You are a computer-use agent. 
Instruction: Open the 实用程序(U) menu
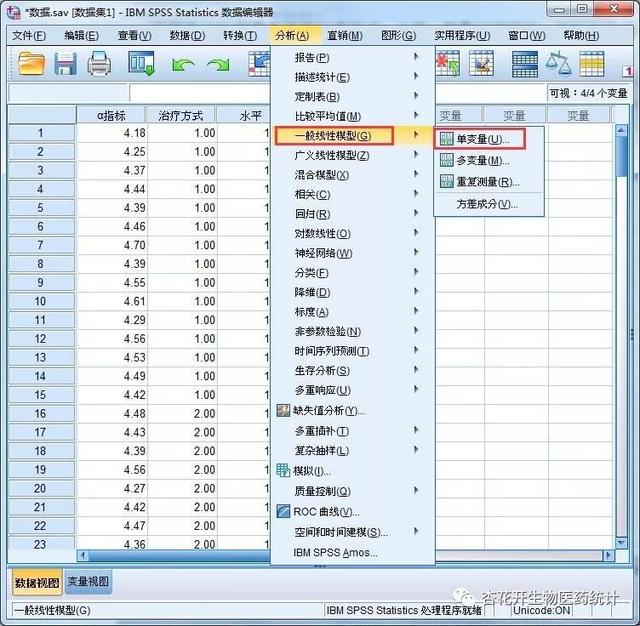(462, 36)
